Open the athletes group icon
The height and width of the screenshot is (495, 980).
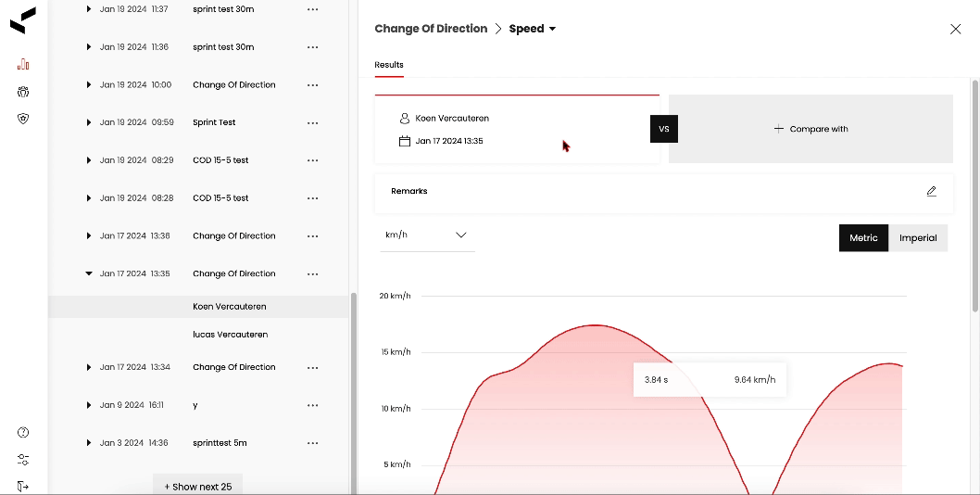point(23,92)
